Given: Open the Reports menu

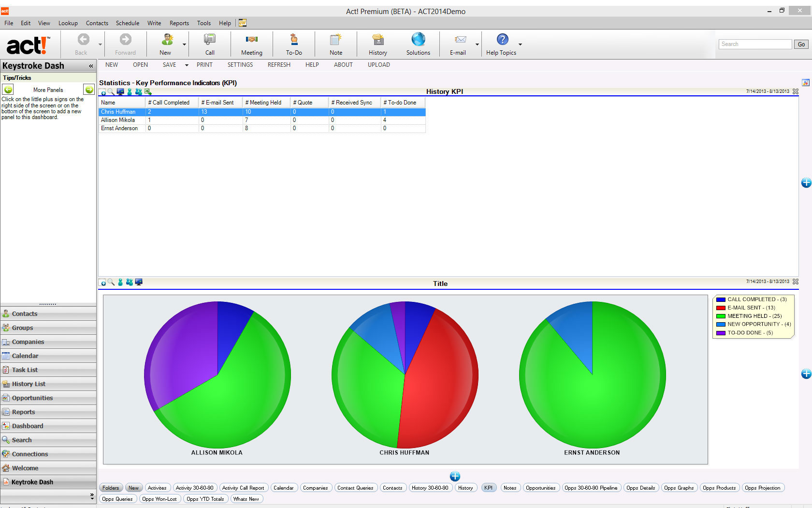Looking at the screenshot, I should pos(179,23).
